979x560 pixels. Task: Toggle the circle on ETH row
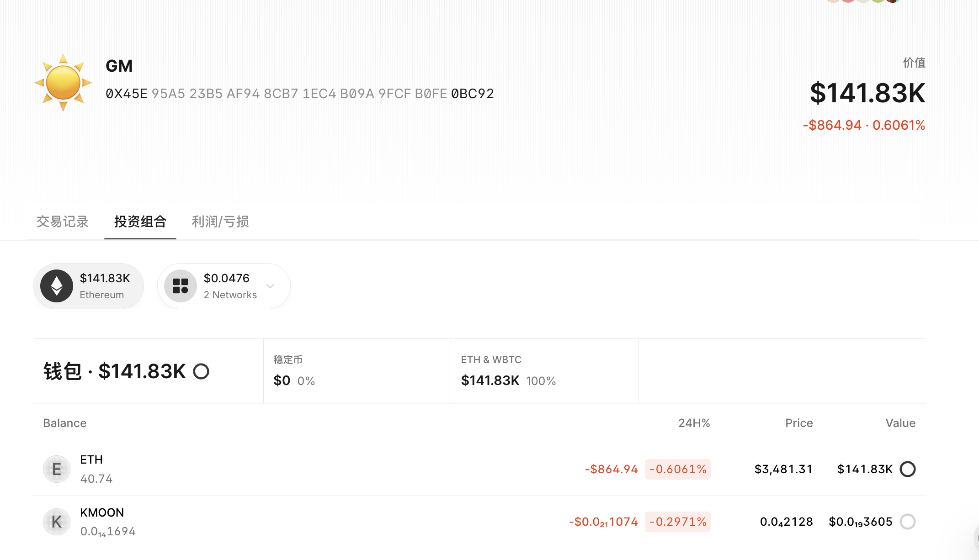tap(907, 469)
